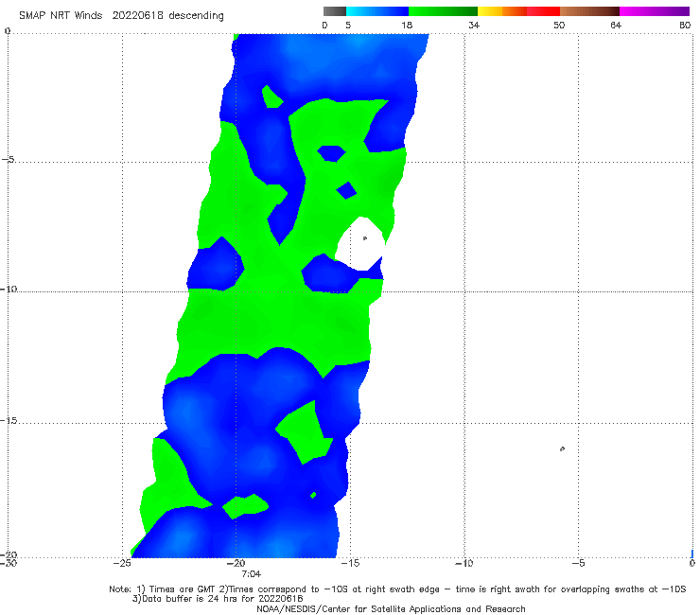Viewport: 700px width, 615px height.
Task: Click the date '20220618' in the title
Action: pos(137,16)
